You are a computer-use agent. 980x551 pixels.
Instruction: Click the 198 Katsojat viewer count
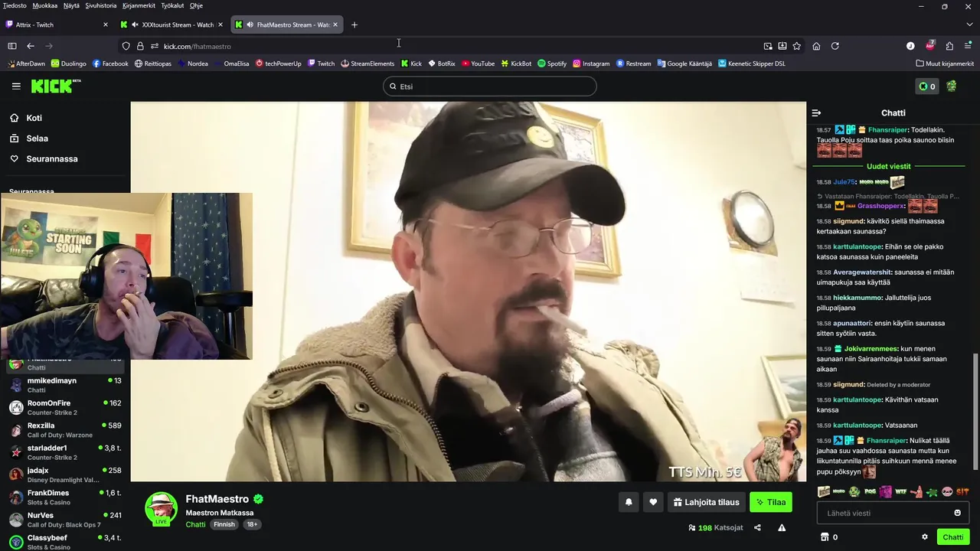(x=716, y=527)
